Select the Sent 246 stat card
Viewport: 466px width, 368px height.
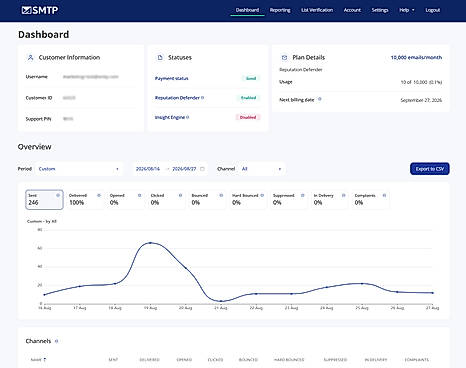tap(44, 199)
